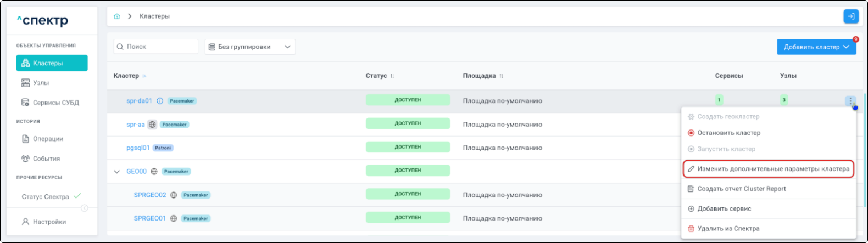Click the globe icon beside spr-aa
Image resolution: width=868 pixels, height=243 pixels.
click(152, 125)
